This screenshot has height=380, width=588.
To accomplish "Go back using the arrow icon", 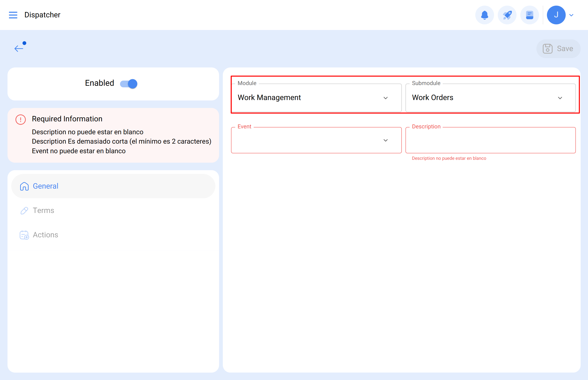I will (x=19, y=48).
